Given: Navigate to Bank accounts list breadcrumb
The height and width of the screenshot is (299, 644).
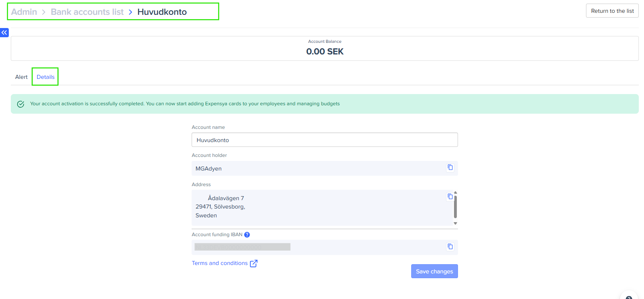Looking at the screenshot, I should pos(87,12).
